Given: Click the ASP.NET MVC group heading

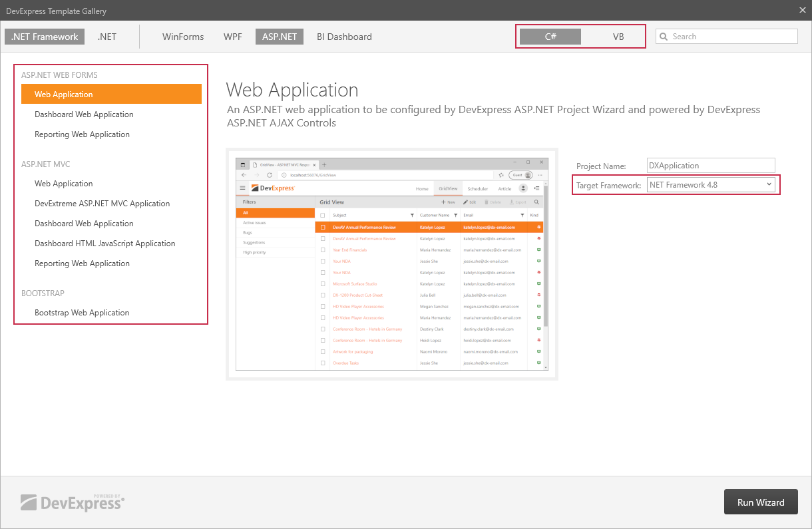Looking at the screenshot, I should pyautogui.click(x=45, y=164).
